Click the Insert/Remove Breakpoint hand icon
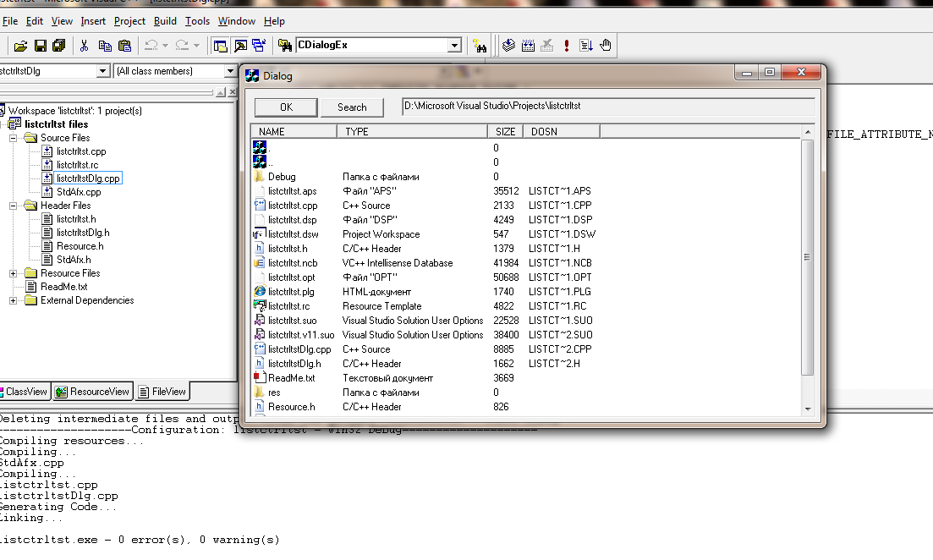The image size is (933, 560). (x=606, y=46)
